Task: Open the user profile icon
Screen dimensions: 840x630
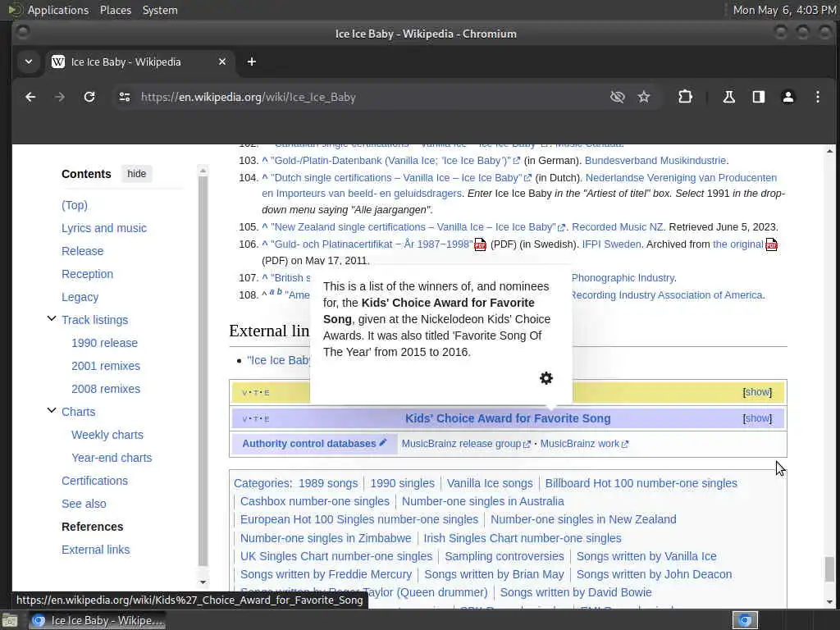Action: [x=788, y=97]
